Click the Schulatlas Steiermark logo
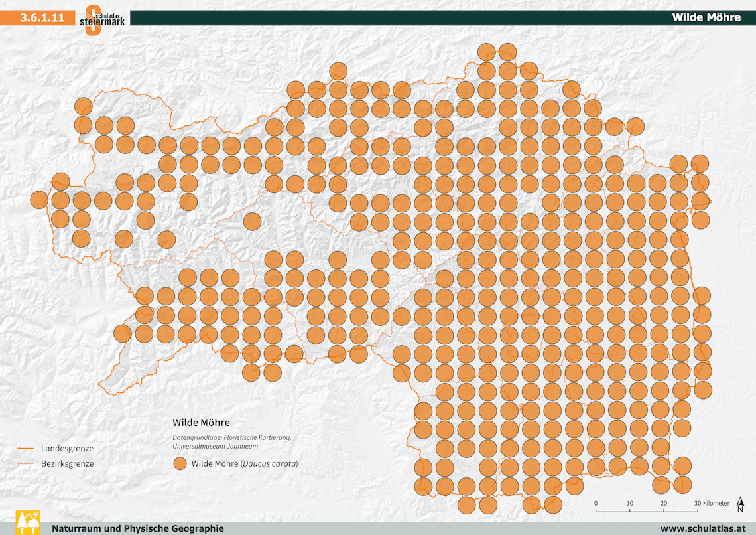 pyautogui.click(x=101, y=19)
